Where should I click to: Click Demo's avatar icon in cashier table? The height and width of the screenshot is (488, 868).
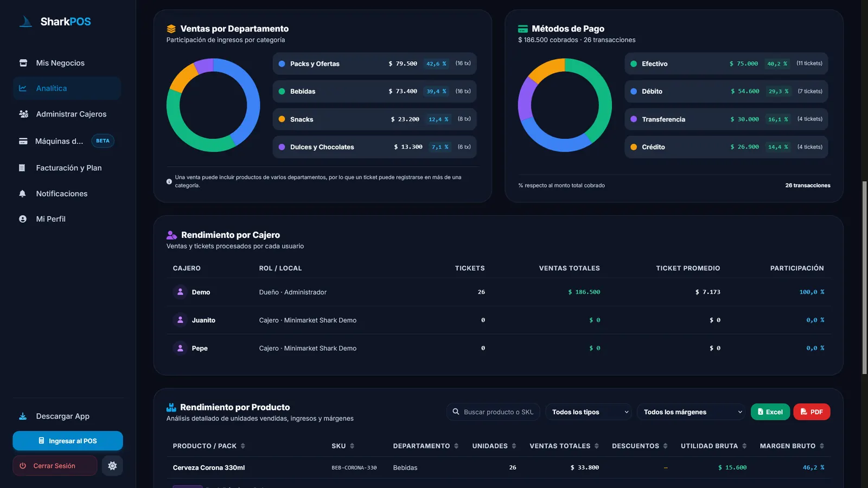coord(180,292)
